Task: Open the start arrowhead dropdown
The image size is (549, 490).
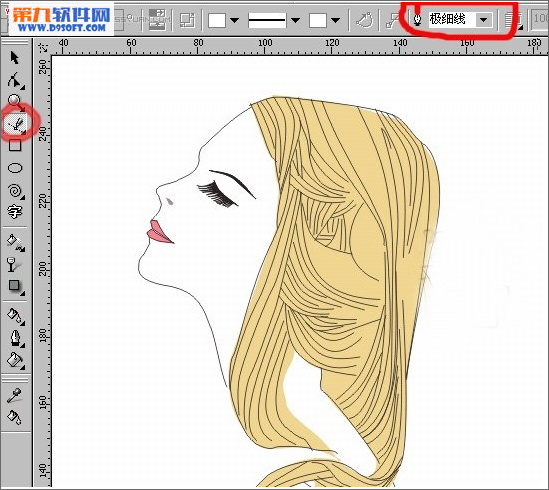Action: click(223, 20)
